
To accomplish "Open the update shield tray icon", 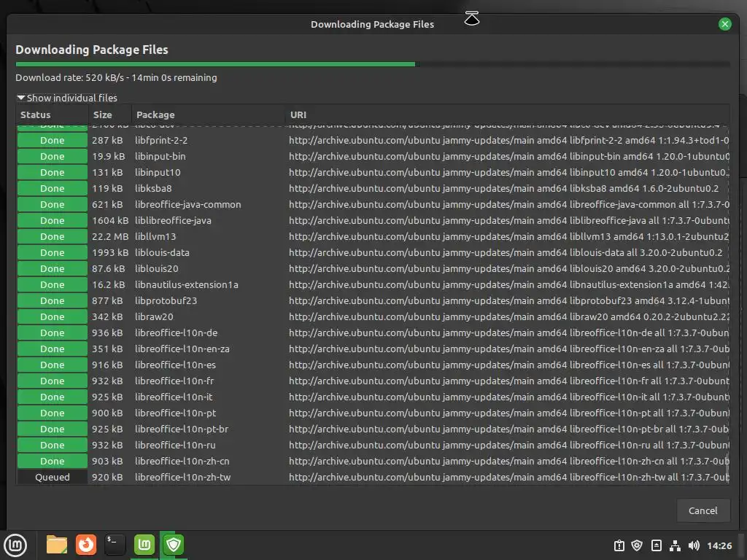I will [637, 545].
